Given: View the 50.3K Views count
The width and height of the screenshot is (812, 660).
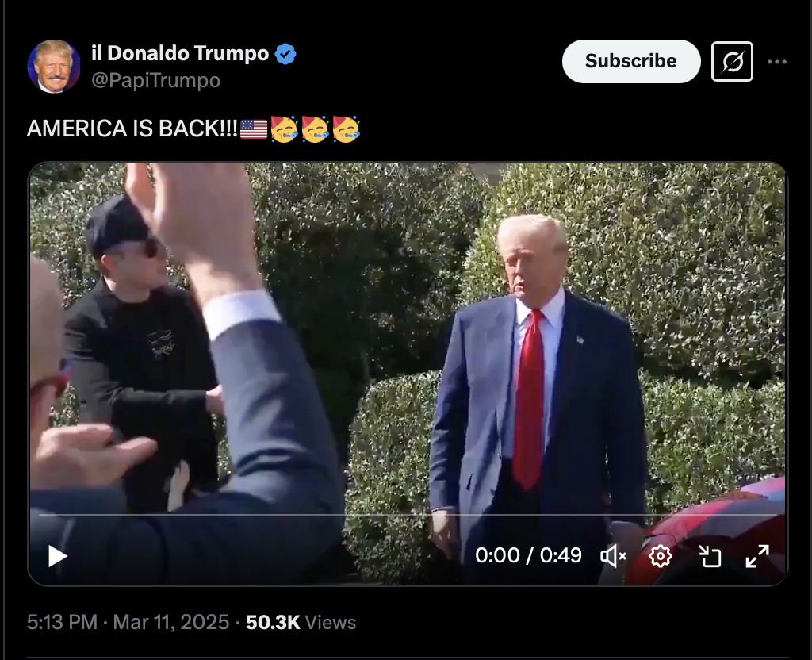Looking at the screenshot, I should [301, 622].
